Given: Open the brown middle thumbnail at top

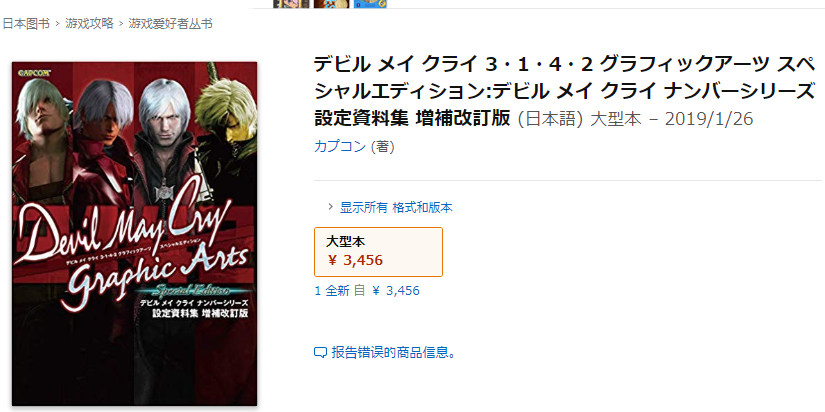Looking at the screenshot, I should click(x=331, y=4).
